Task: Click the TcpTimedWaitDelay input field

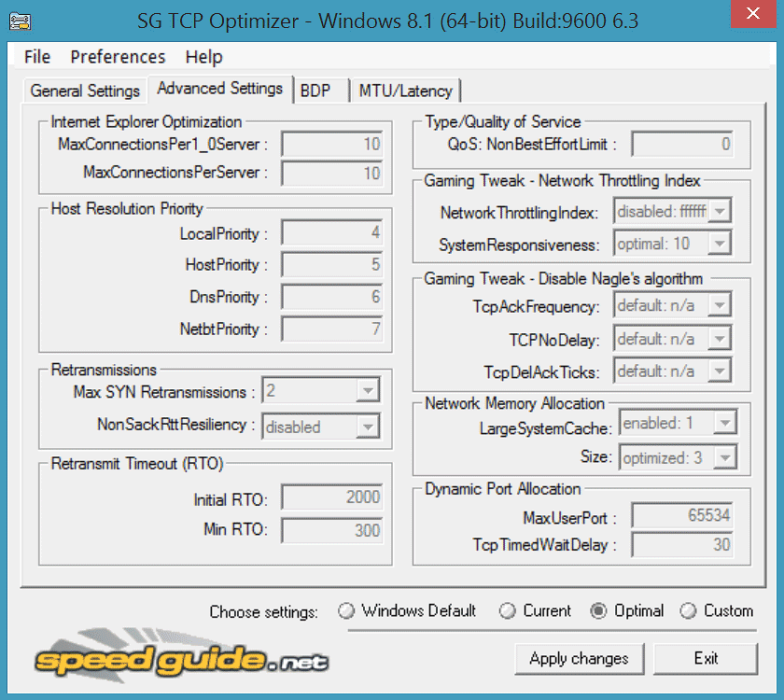Action: pyautogui.click(x=682, y=544)
